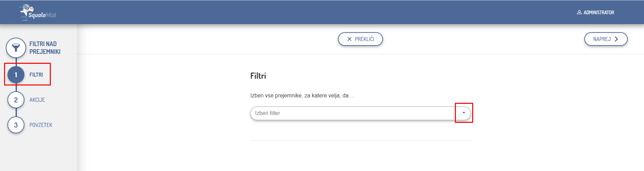The height and width of the screenshot is (171, 644).
Task: Select the step 1 circle
Action: click(16, 75)
